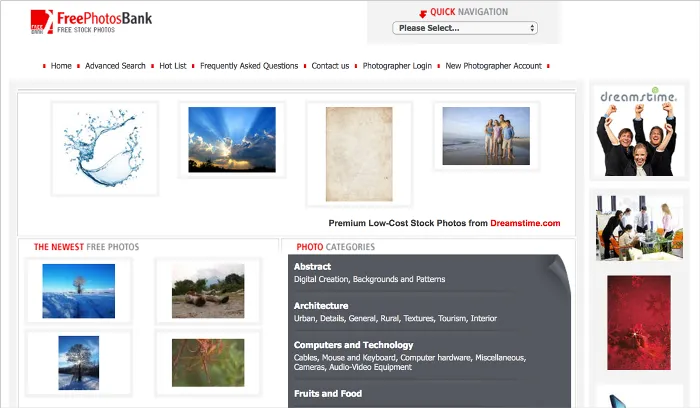
Task: Open the Quick Navigation dropdown
Action: (x=467, y=28)
